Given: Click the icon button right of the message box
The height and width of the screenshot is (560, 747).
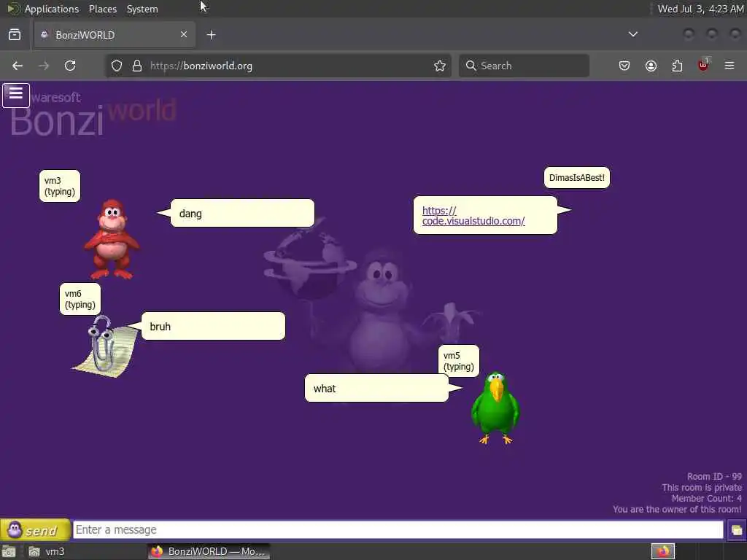Looking at the screenshot, I should (736, 530).
